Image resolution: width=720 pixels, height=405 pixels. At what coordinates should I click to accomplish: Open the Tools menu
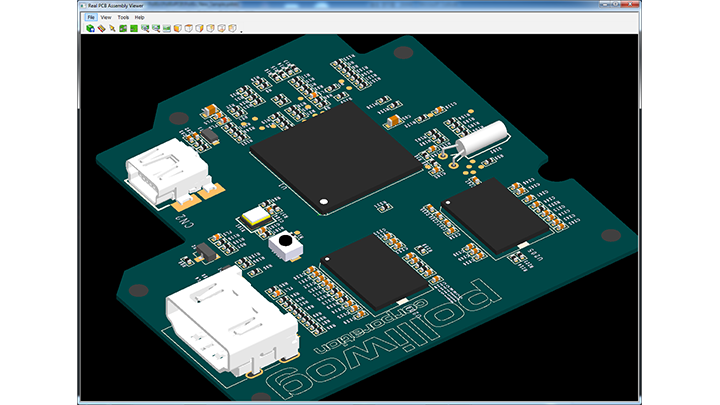(x=123, y=17)
